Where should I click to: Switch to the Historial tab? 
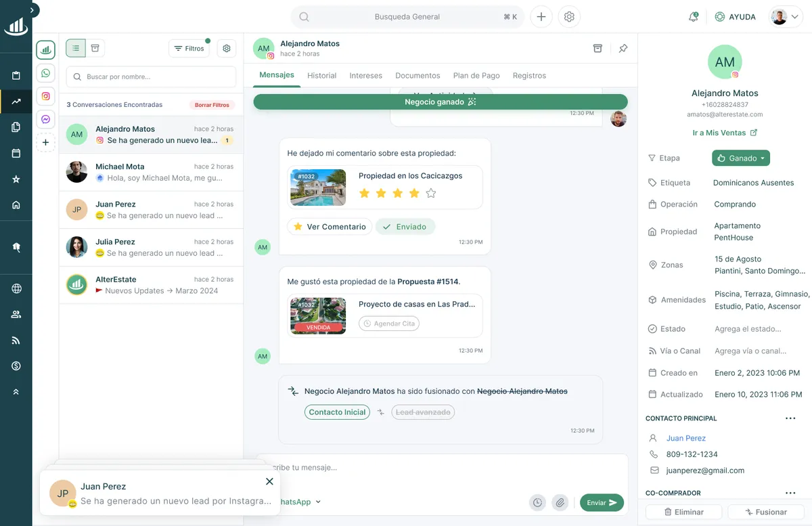click(x=321, y=75)
